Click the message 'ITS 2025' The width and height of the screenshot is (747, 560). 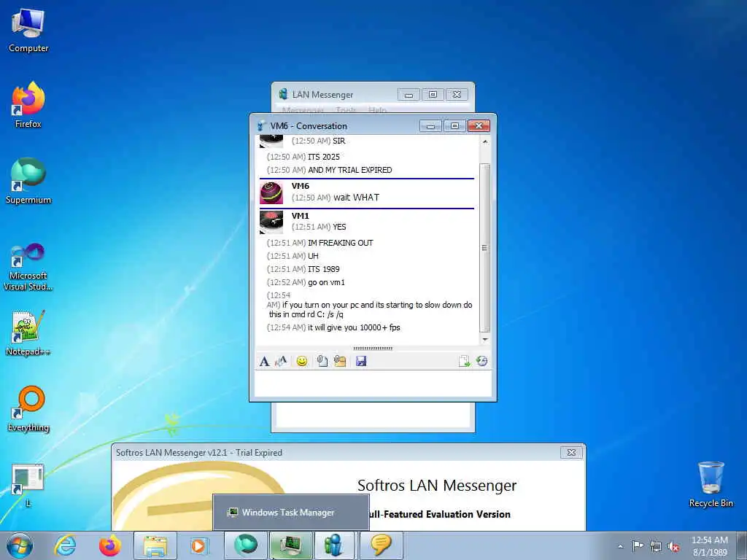point(324,157)
